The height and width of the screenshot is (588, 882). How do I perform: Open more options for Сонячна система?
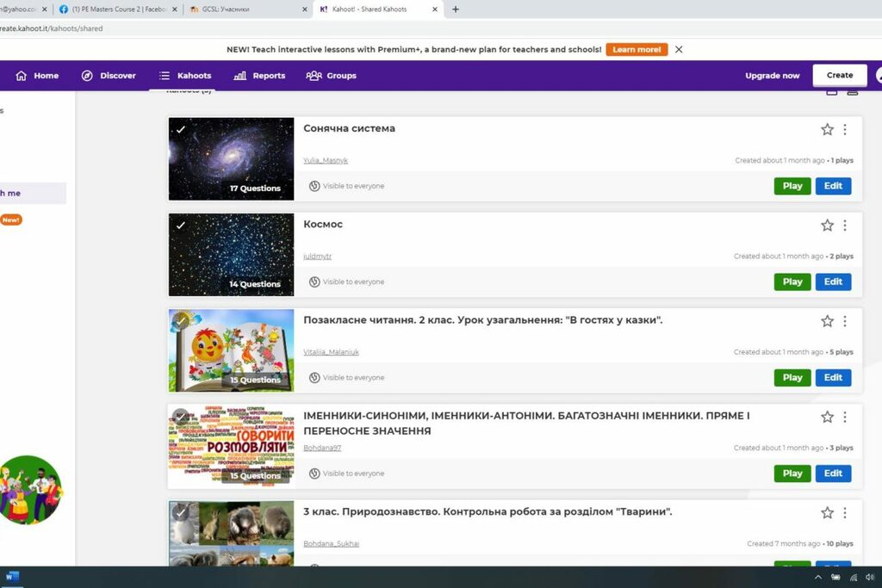[x=845, y=130]
